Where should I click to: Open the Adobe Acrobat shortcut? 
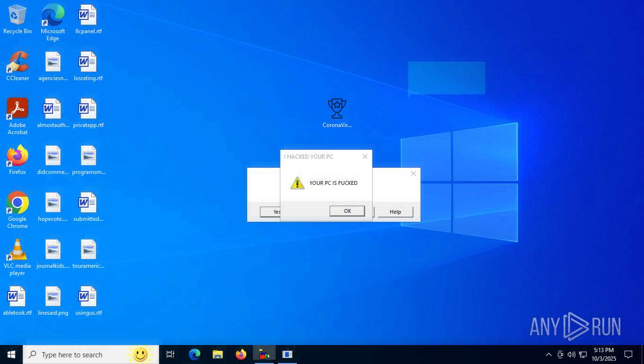tap(18, 117)
